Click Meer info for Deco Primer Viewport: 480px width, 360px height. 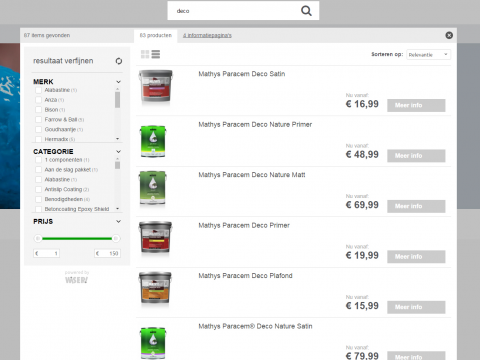click(416, 257)
